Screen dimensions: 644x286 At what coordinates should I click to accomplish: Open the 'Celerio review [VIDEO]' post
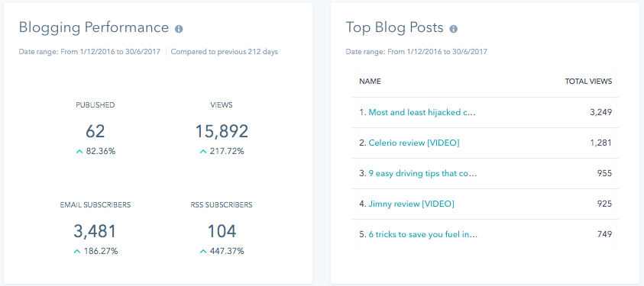(x=414, y=143)
